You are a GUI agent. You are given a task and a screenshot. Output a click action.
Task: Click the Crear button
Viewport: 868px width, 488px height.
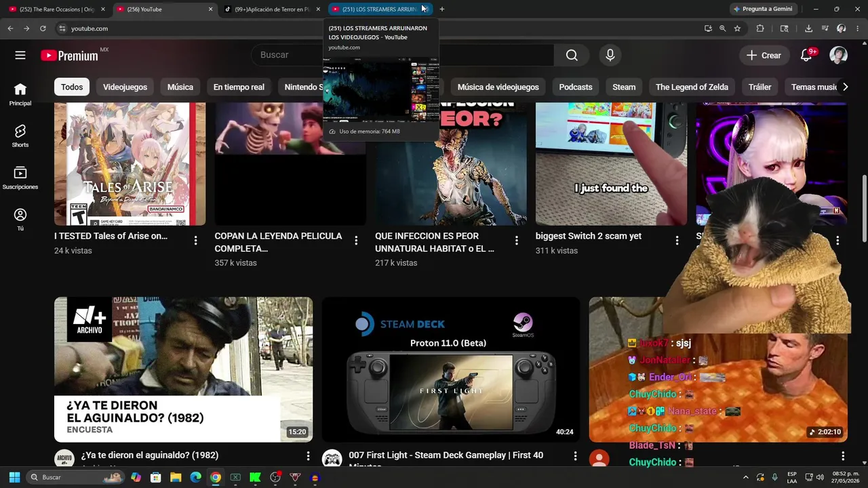764,56
